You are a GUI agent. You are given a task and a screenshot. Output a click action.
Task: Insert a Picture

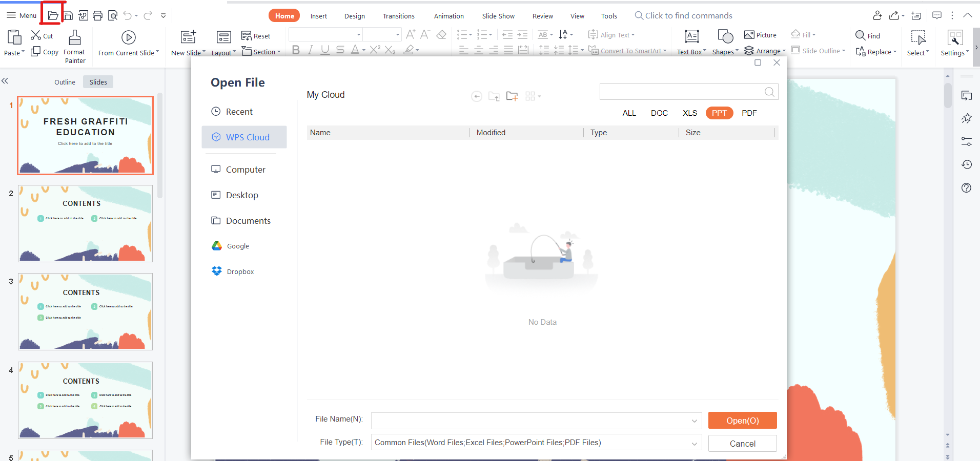click(761, 35)
